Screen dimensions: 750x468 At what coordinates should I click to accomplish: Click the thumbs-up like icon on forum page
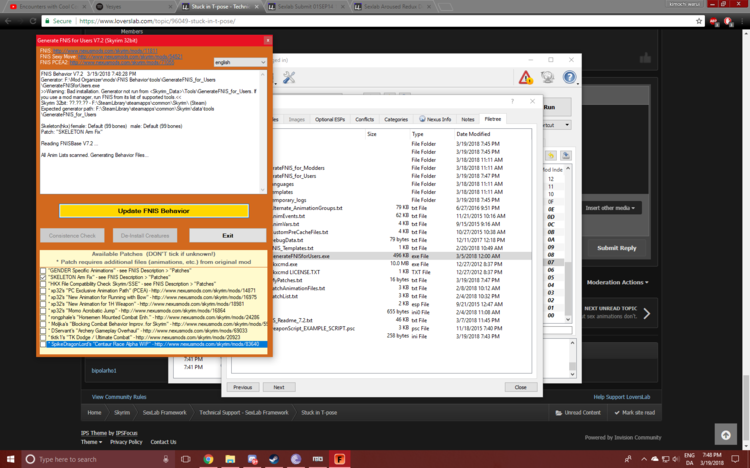(645, 58)
